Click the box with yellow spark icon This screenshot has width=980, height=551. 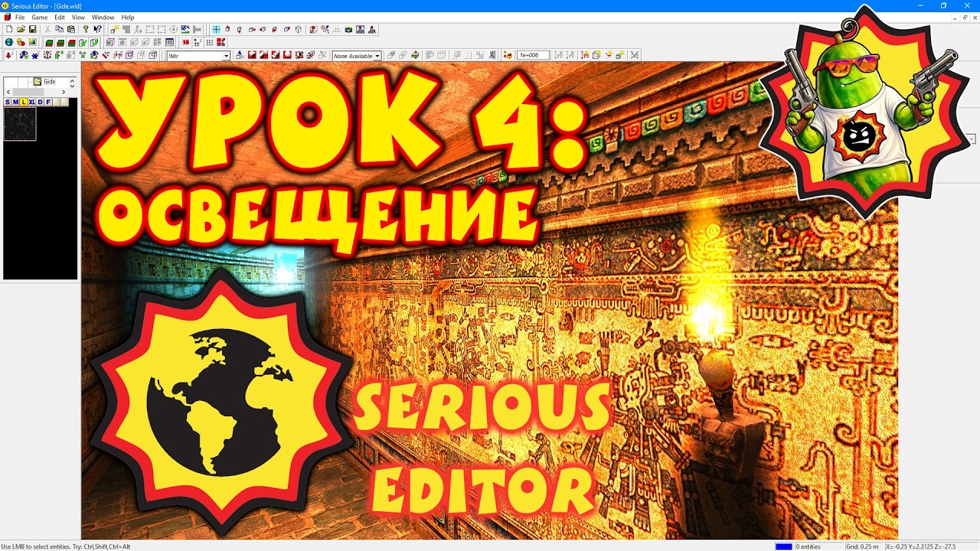click(x=115, y=29)
